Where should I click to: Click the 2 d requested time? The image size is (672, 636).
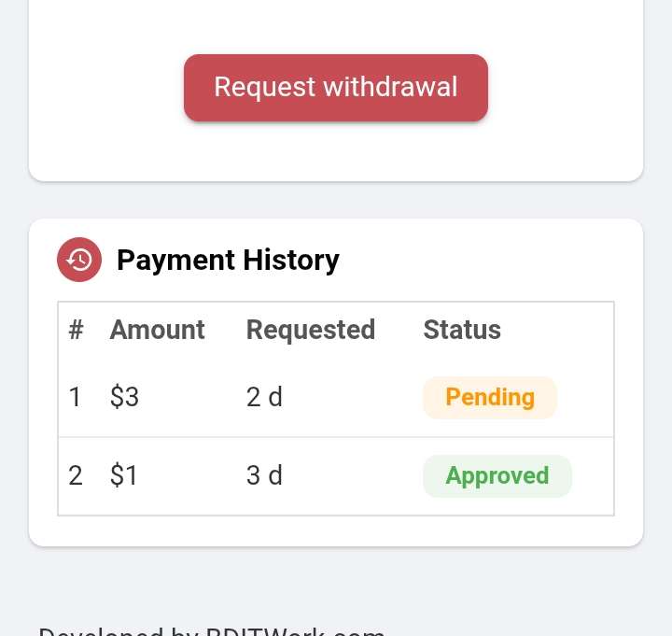264,397
